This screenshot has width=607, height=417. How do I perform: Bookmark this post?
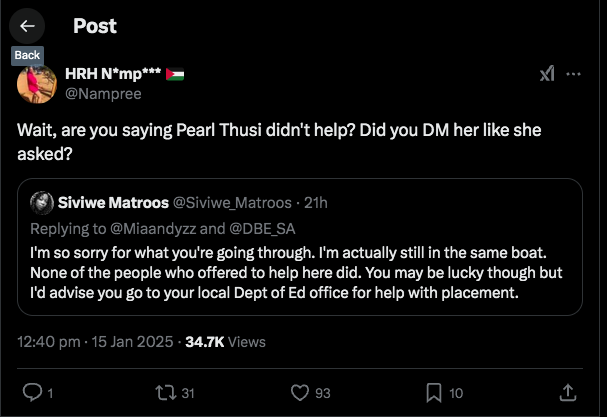point(435,391)
